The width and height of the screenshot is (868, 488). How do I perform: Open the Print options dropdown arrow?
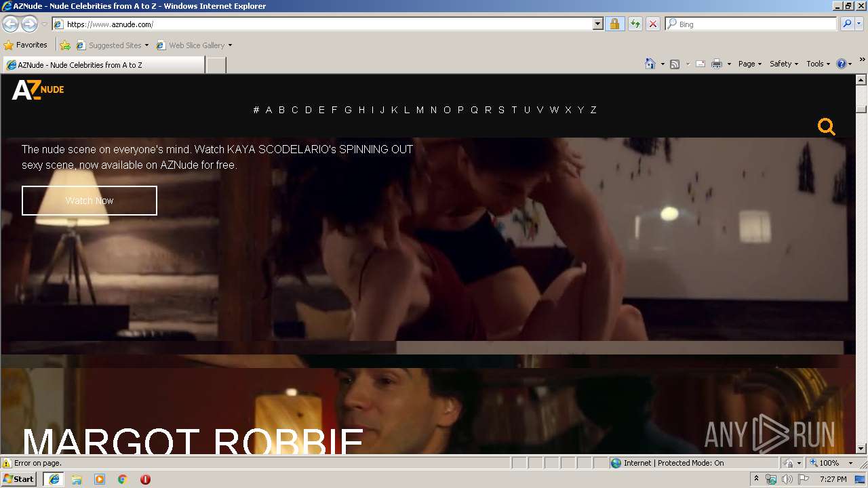[x=729, y=64]
